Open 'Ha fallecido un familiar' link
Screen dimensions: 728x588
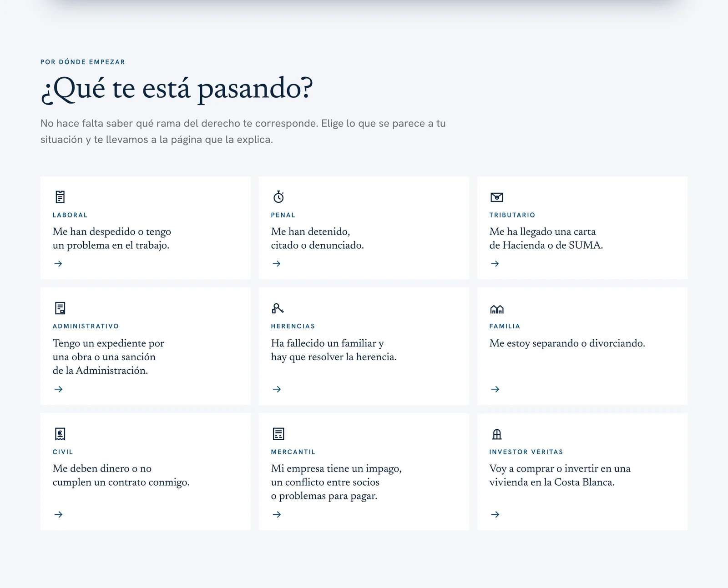(334, 350)
